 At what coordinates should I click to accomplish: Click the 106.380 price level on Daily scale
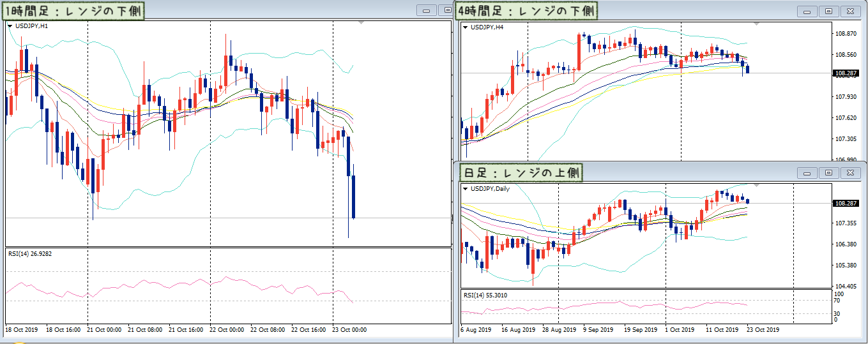pyautogui.click(x=846, y=244)
